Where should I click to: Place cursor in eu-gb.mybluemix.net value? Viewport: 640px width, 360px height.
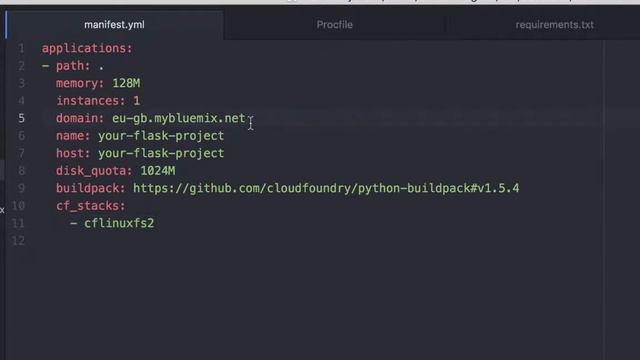(x=179, y=118)
